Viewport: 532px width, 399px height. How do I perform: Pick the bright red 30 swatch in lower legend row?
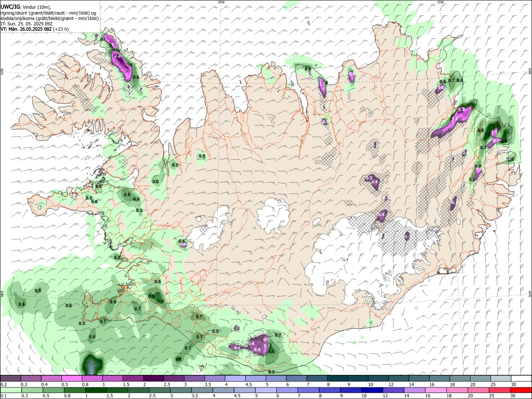tap(521, 390)
